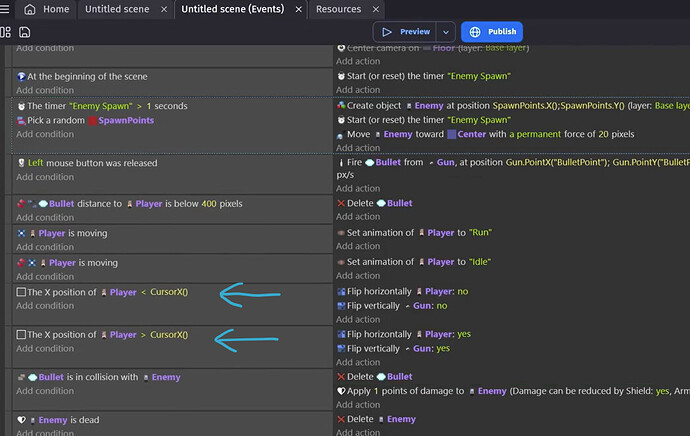Click the square icon before Player > CursorX()

21,335
